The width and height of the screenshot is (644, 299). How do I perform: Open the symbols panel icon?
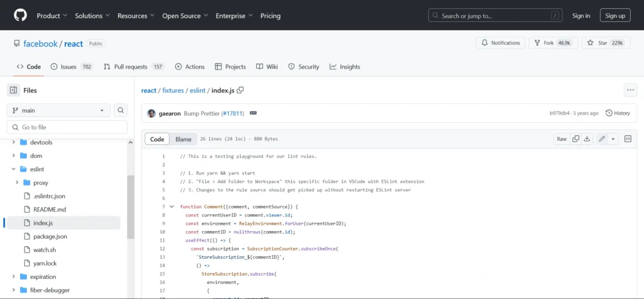click(627, 139)
